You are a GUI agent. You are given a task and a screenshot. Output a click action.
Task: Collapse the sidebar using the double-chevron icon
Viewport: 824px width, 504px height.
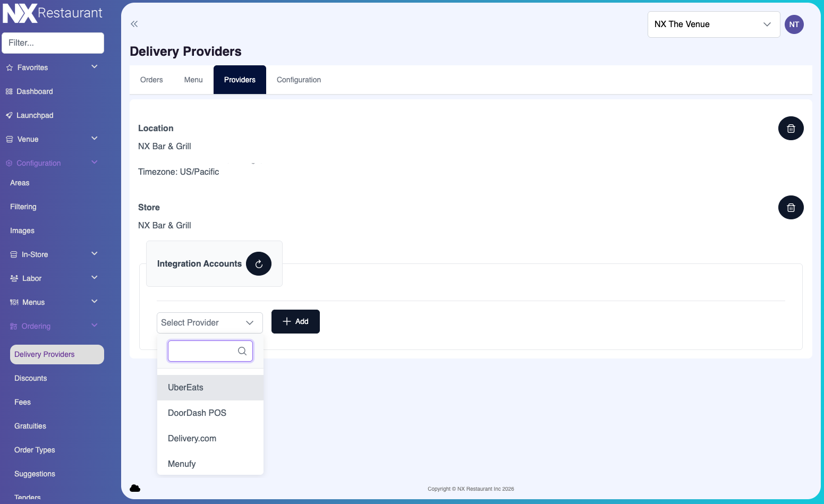pyautogui.click(x=134, y=24)
